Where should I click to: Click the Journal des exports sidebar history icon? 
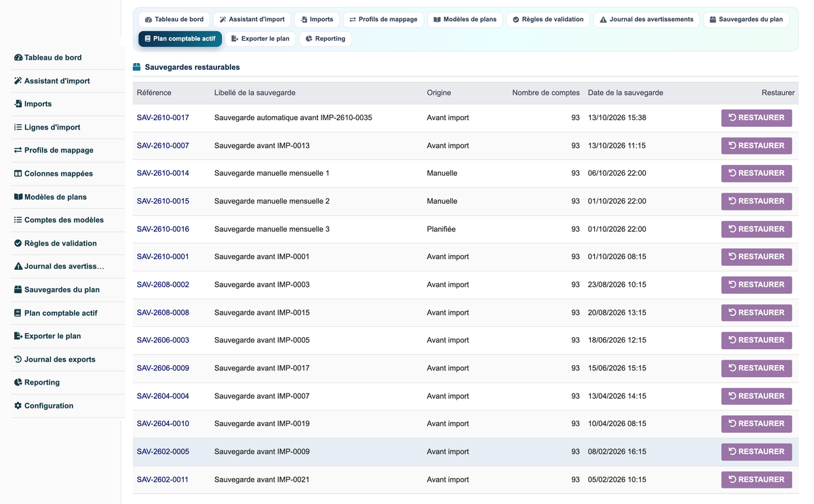click(x=18, y=360)
